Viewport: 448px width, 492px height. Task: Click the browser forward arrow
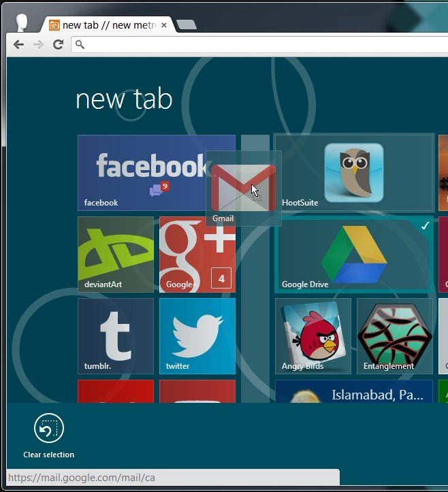pos(38,44)
